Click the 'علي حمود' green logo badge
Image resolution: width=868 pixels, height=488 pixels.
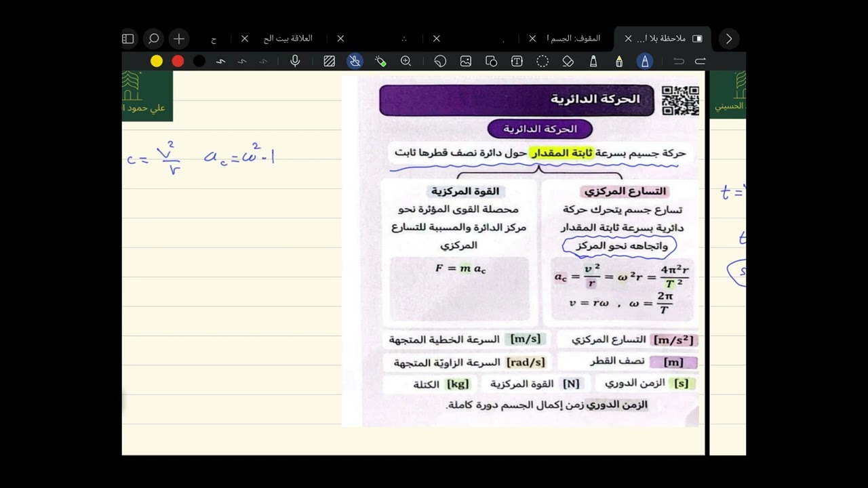[147, 96]
